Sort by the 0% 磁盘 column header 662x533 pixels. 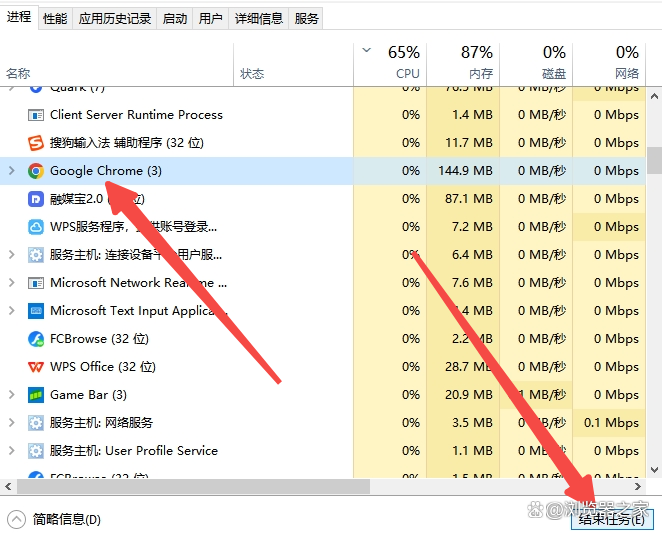[536, 65]
